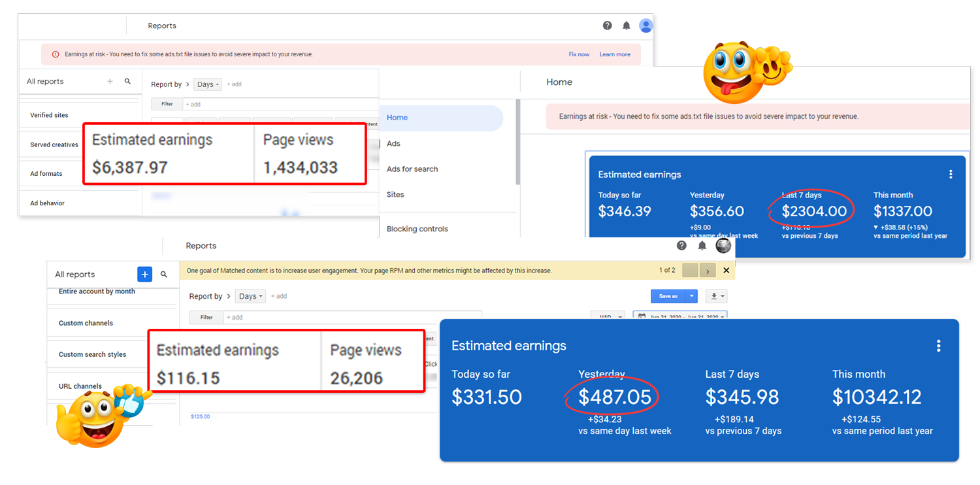Open notifications bell in top Reports header
The height and width of the screenshot is (485, 980).
pyautogui.click(x=626, y=25)
